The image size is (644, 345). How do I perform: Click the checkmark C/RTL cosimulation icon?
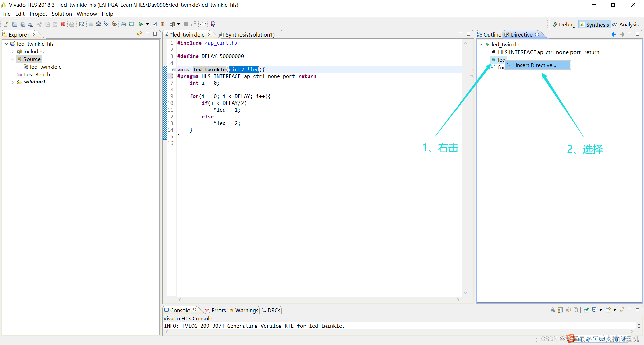[x=155, y=24]
